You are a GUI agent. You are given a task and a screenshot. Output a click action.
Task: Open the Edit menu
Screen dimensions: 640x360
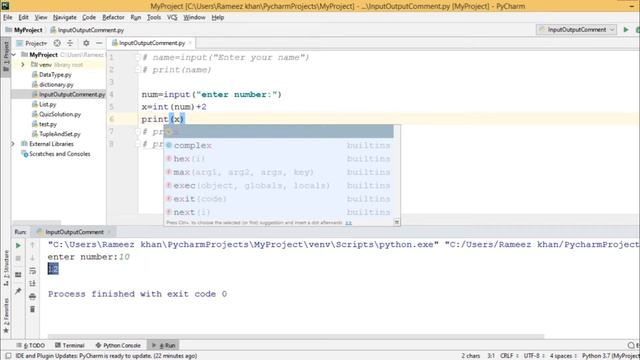(x=24, y=17)
